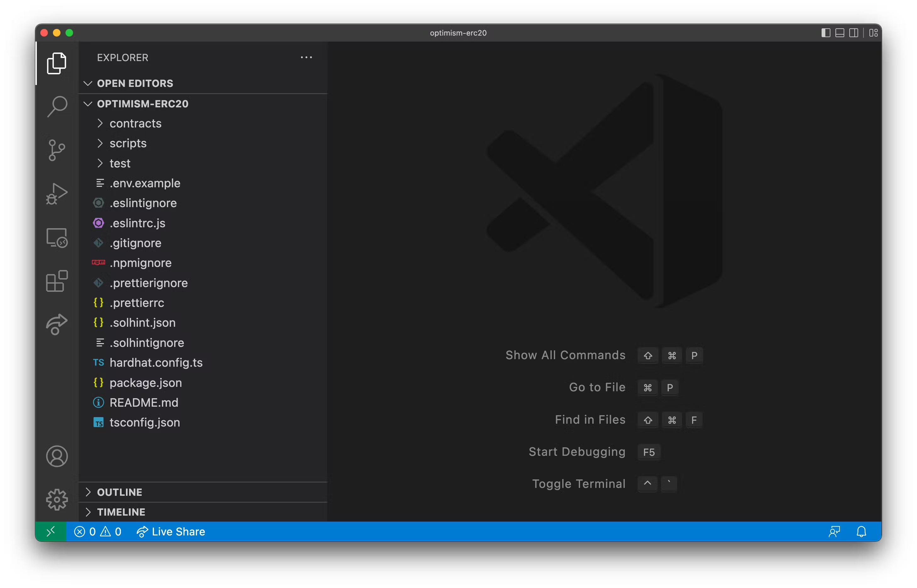Open the Accounts menu icon

57,456
